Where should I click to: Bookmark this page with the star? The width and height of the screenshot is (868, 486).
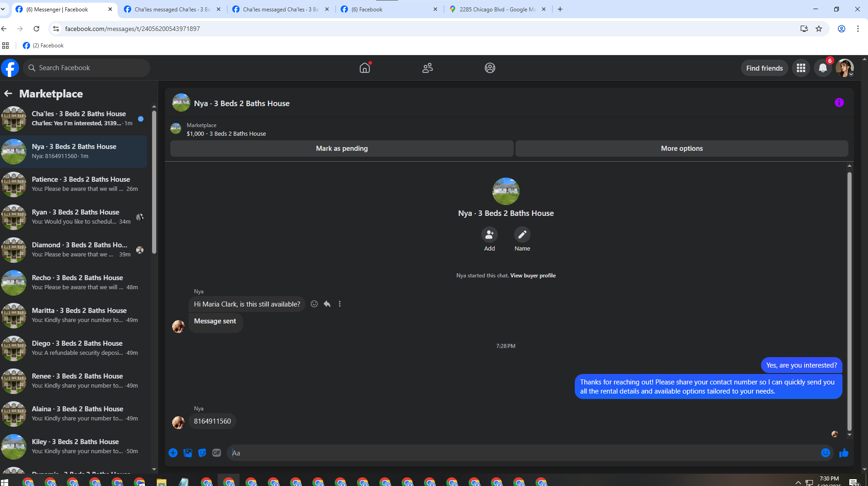pos(819,29)
